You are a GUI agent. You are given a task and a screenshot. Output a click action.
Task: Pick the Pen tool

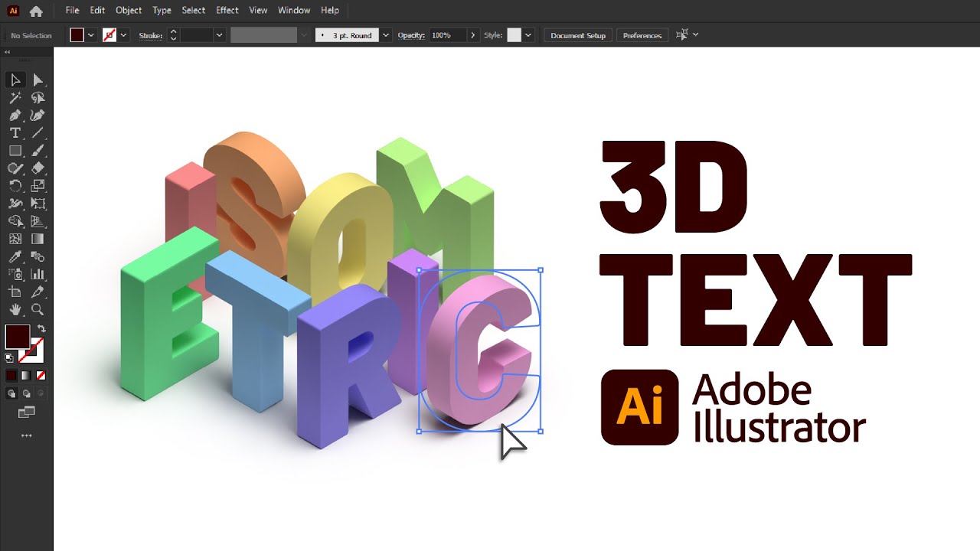15,116
